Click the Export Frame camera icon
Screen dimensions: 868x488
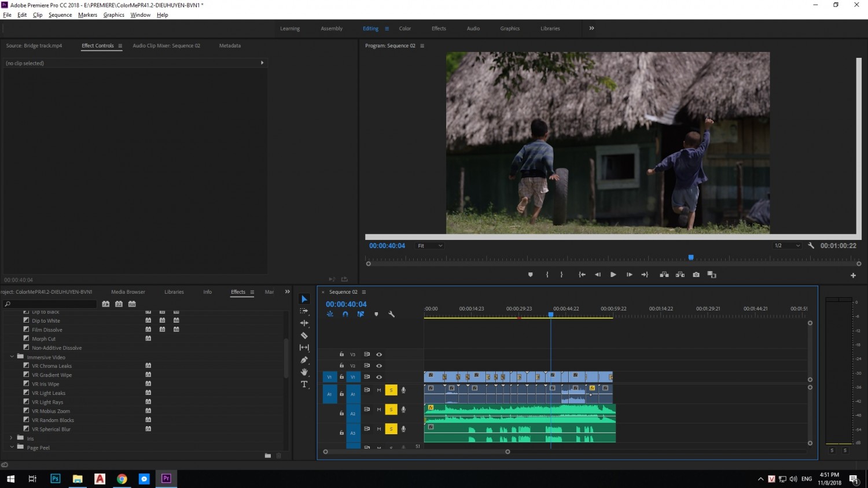(x=696, y=275)
